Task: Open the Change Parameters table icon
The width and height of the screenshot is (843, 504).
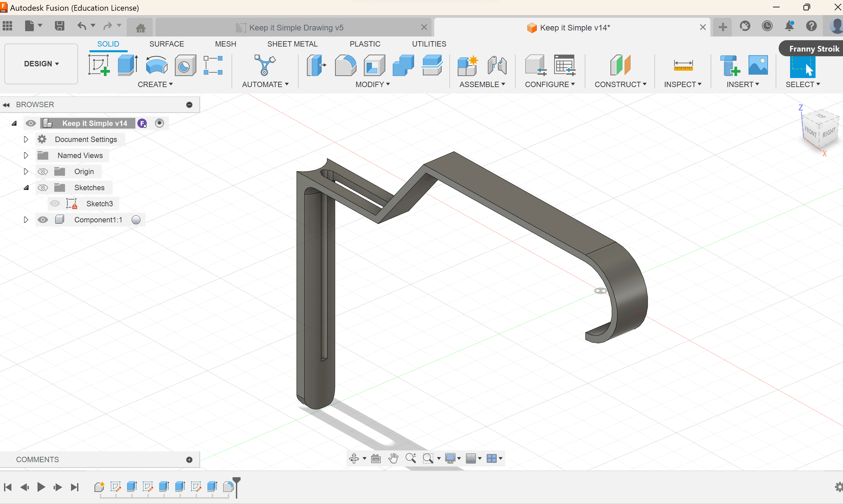Action: click(x=564, y=65)
